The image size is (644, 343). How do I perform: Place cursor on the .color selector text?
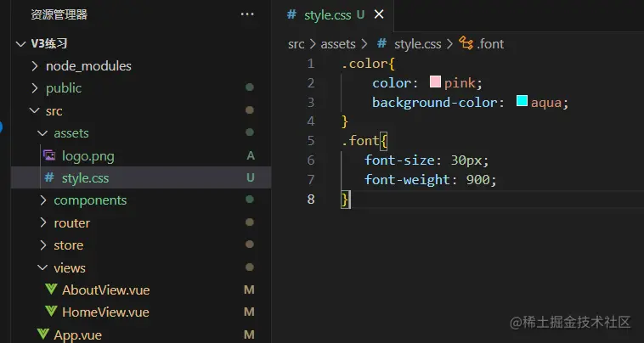(364, 64)
